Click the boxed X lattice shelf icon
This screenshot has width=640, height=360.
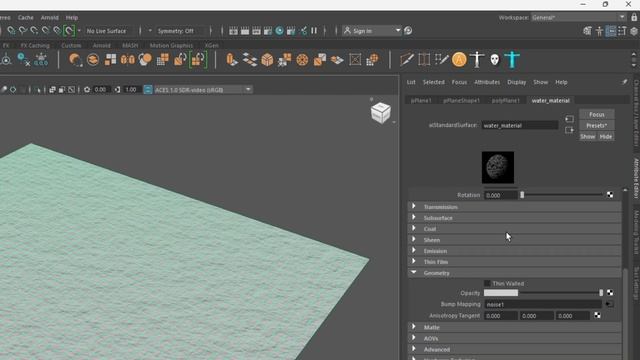355,60
